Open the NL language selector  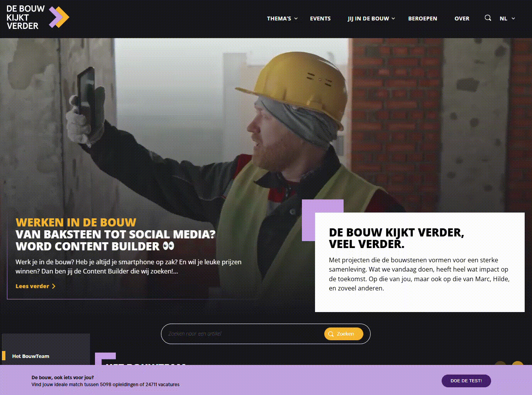tap(507, 19)
